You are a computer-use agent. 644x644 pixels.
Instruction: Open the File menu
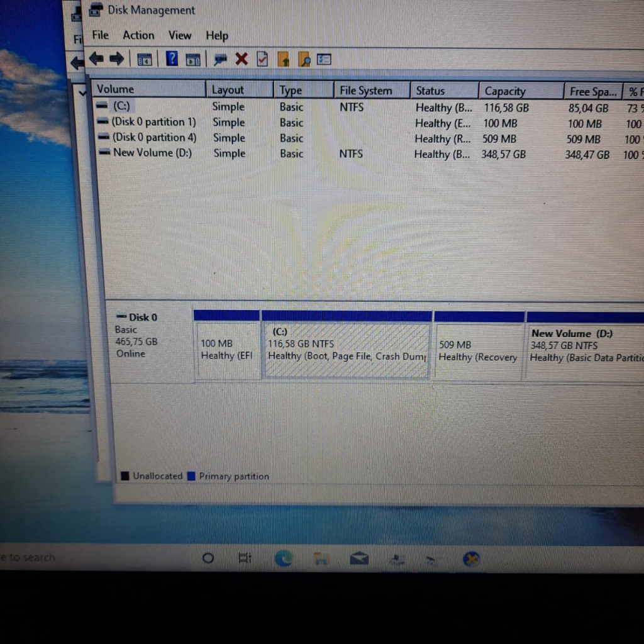click(100, 35)
